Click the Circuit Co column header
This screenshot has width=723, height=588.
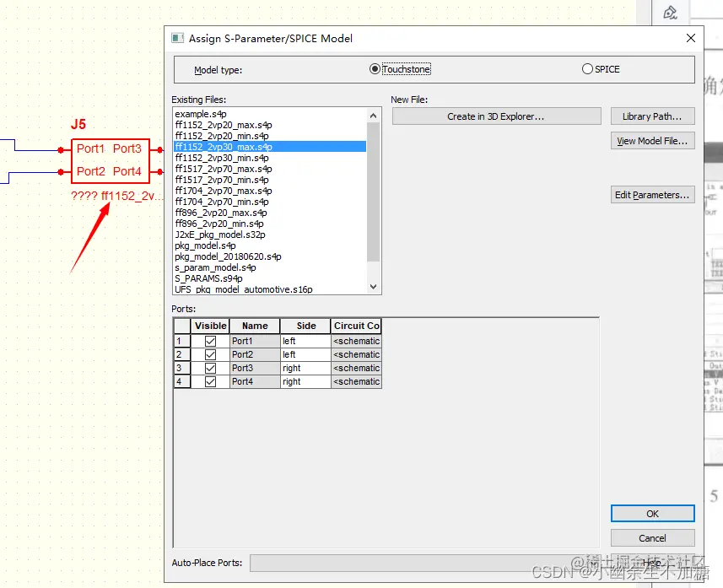[356, 326]
